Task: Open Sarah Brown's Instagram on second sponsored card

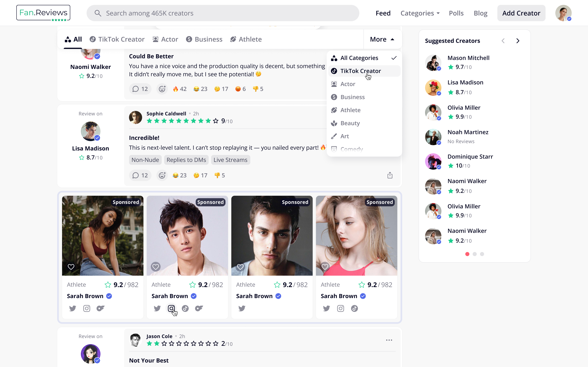Action: (171, 308)
